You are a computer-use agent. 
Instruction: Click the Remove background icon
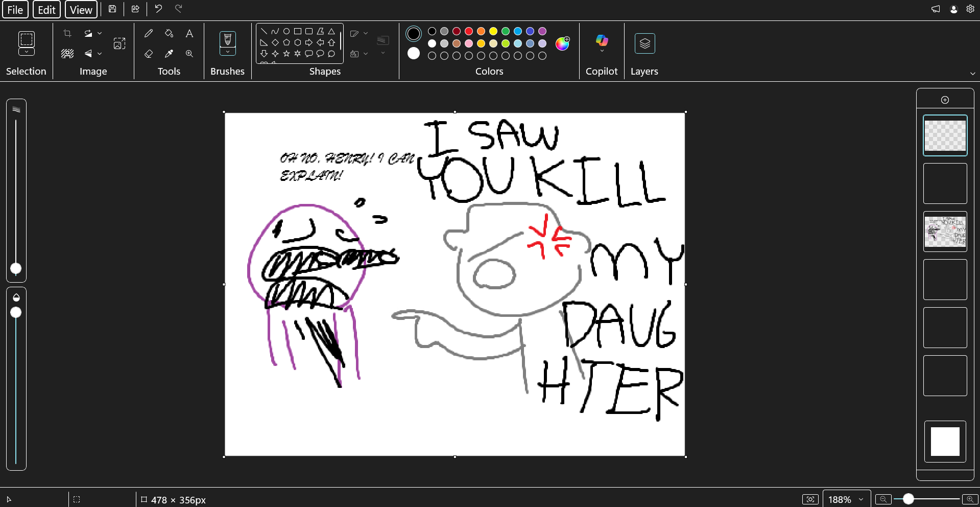pos(67,54)
